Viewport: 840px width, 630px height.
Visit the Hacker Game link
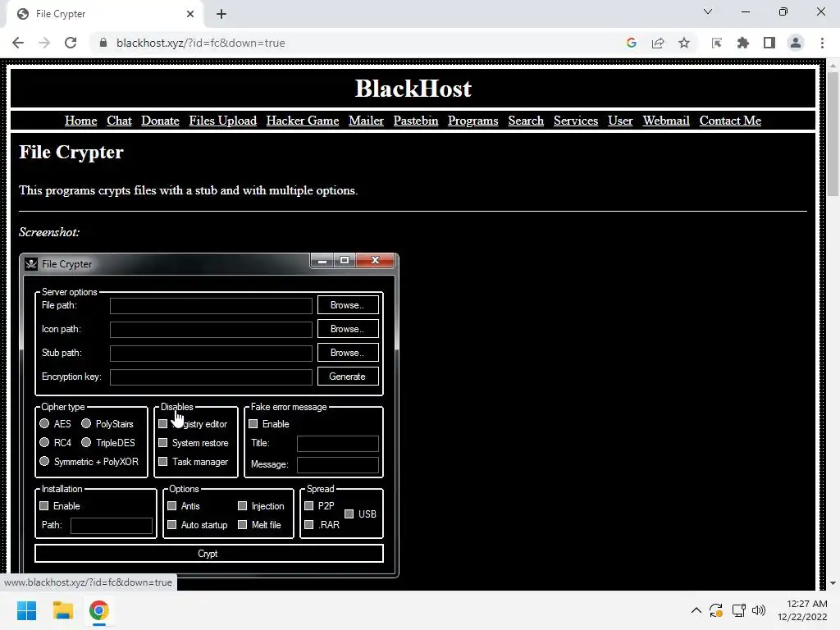click(303, 121)
